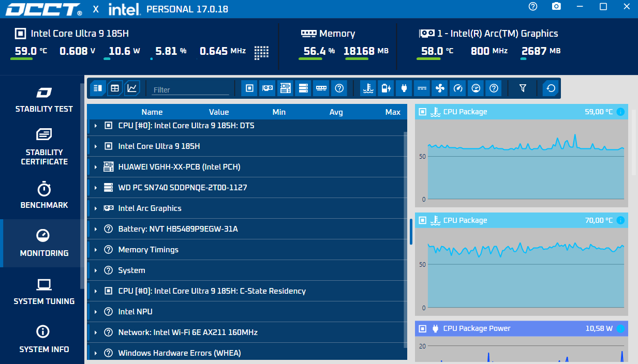Click the 59.0 °C CPU temperature reading
This screenshot has height=364, width=638.
(30, 51)
